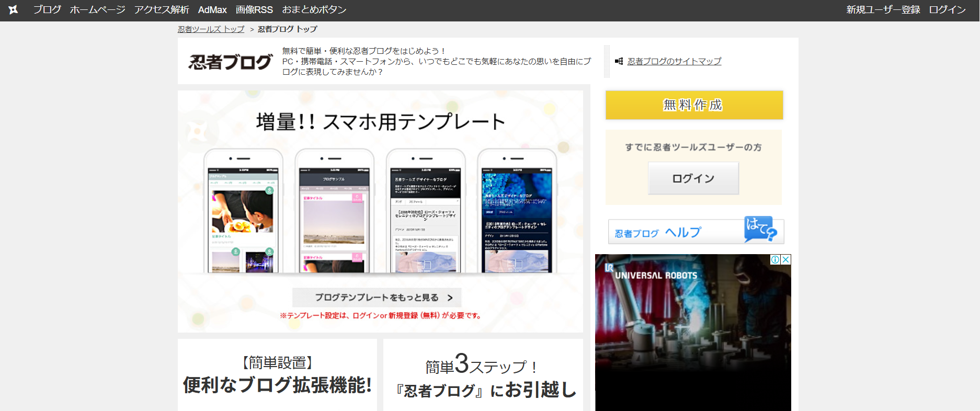The image size is (980, 411).
Task: Click the はて? speech bubble icon
Action: [760, 230]
